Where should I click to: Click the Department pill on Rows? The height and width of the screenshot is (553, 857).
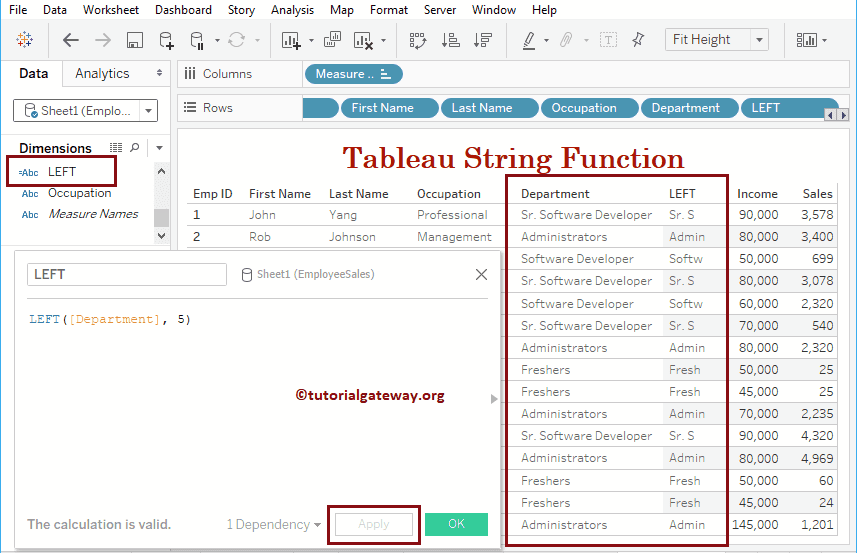(x=690, y=108)
